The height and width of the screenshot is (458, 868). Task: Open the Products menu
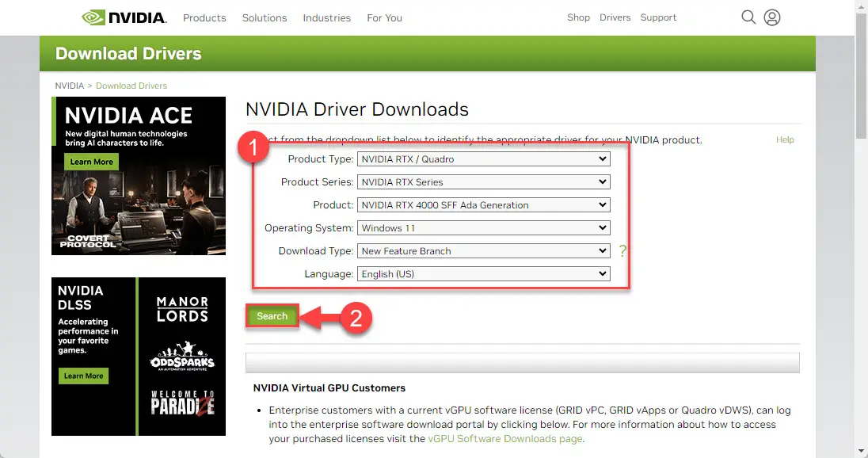tap(204, 17)
